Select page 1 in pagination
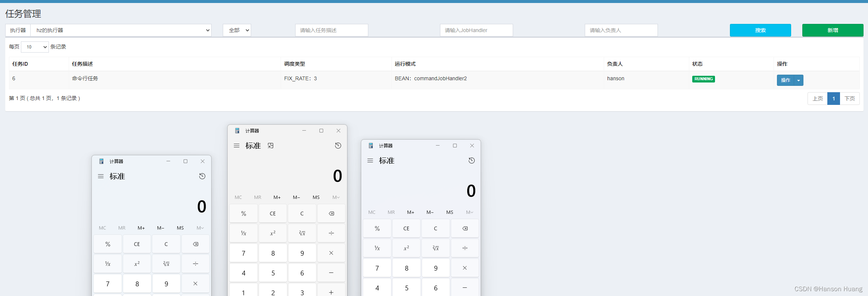Viewport: 868px width, 296px height. click(834, 99)
